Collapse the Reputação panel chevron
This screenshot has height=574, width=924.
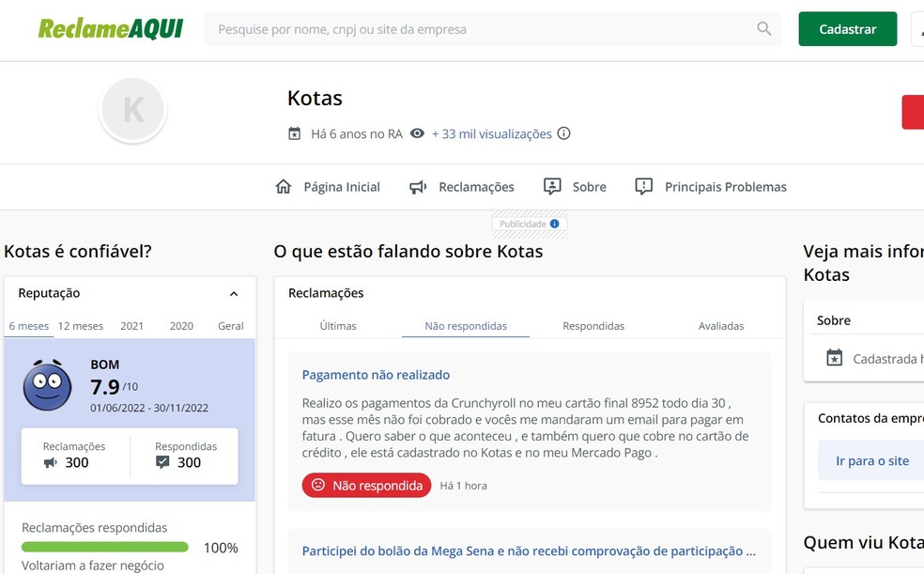click(234, 293)
